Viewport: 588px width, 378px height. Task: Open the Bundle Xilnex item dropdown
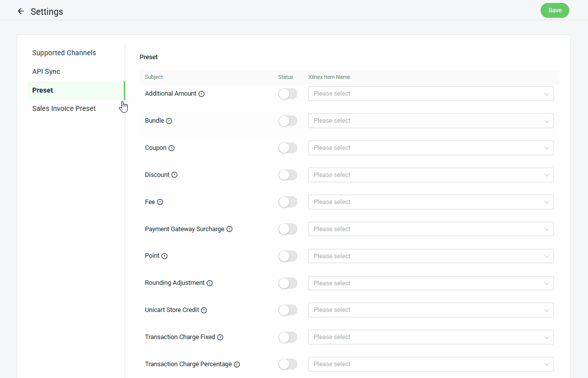[431, 121]
